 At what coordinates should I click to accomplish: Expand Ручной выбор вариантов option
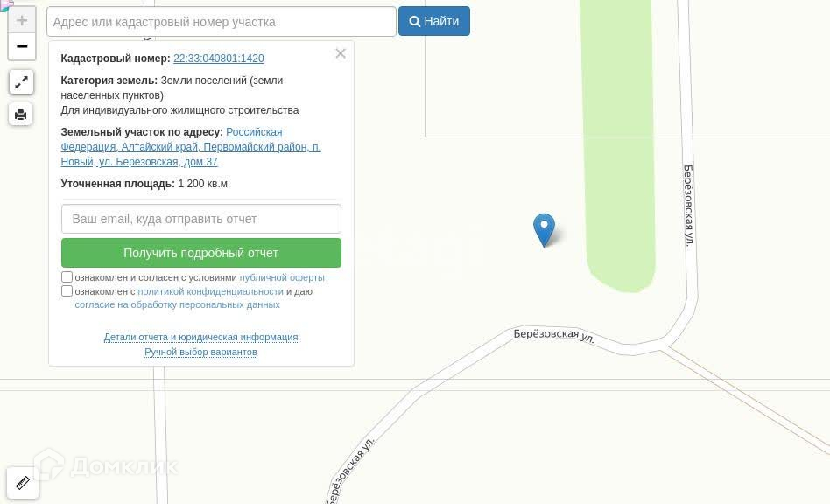200,352
